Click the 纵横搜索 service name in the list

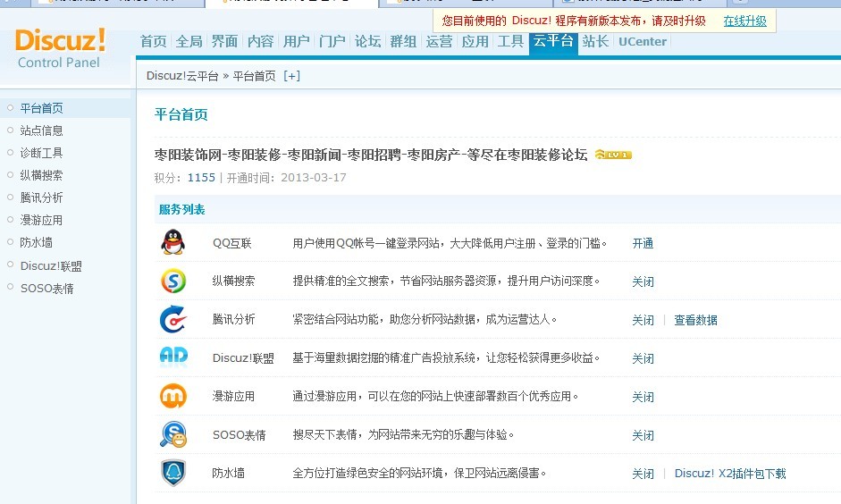(233, 281)
